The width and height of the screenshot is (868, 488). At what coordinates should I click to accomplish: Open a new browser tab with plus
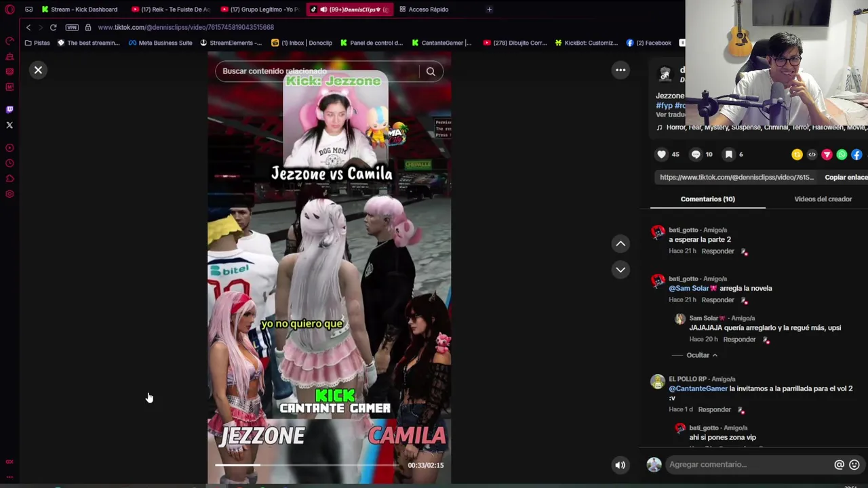tap(489, 9)
